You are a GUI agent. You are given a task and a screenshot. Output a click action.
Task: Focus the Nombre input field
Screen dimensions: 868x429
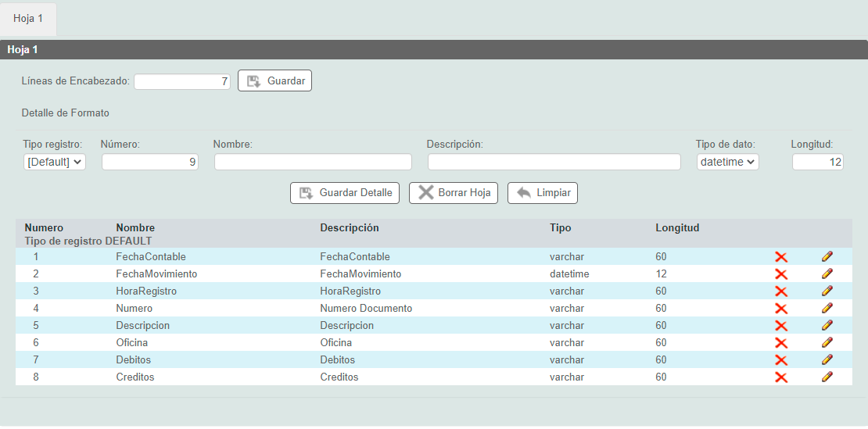click(313, 162)
